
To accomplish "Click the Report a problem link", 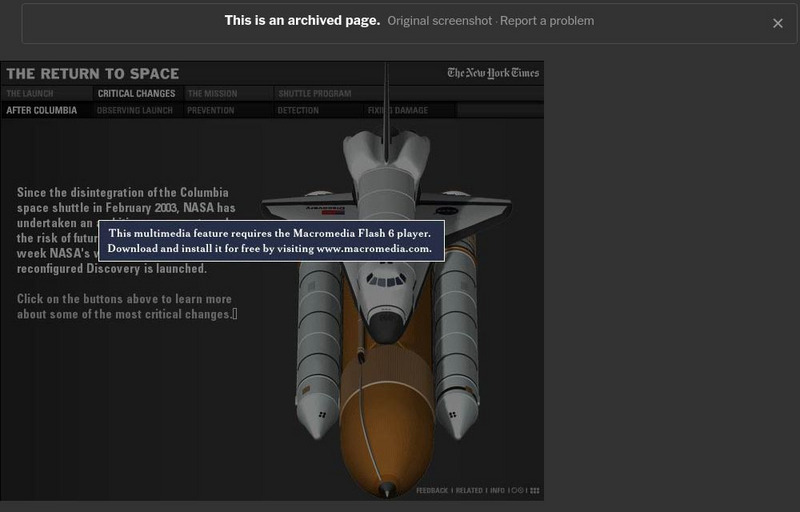I will (546, 21).
